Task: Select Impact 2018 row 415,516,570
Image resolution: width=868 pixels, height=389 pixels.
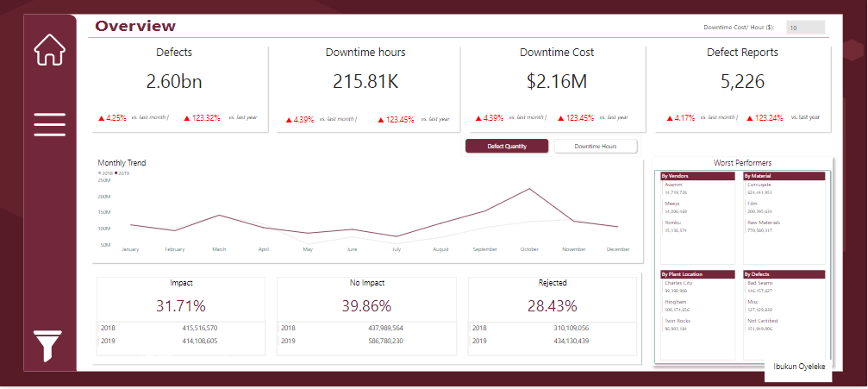Action: click(181, 328)
